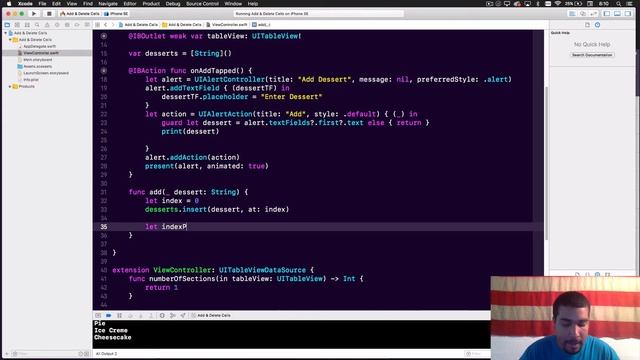Open ViewController.swift jump bar segment

(x=227, y=25)
